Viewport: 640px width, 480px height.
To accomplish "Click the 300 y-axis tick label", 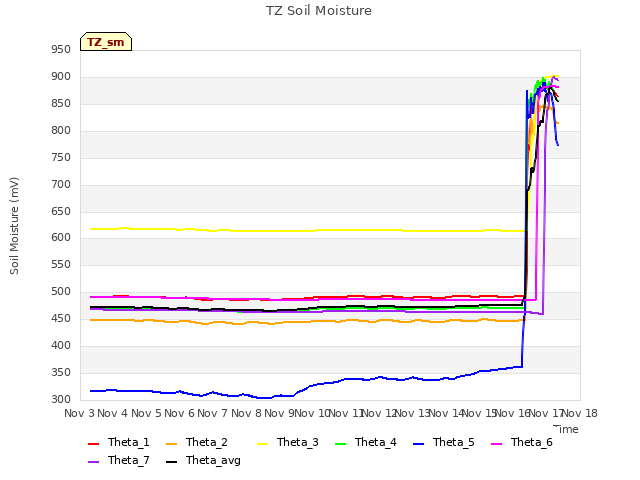I will (61, 399).
